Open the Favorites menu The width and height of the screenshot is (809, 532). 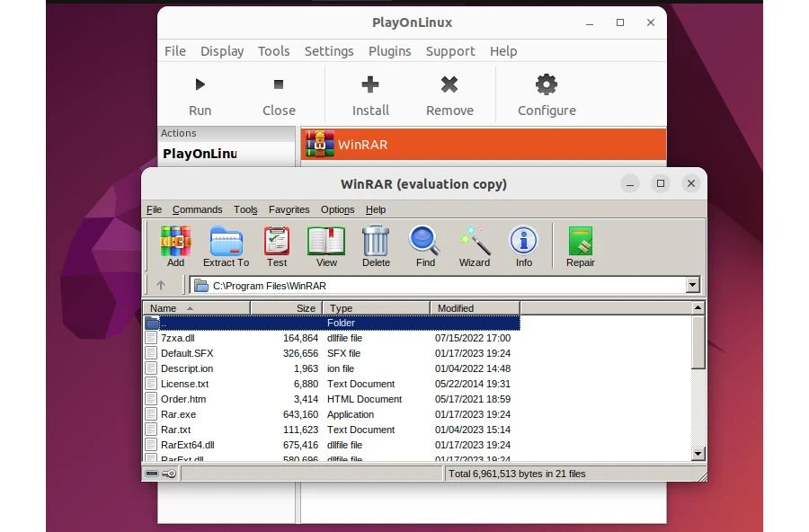tap(289, 209)
